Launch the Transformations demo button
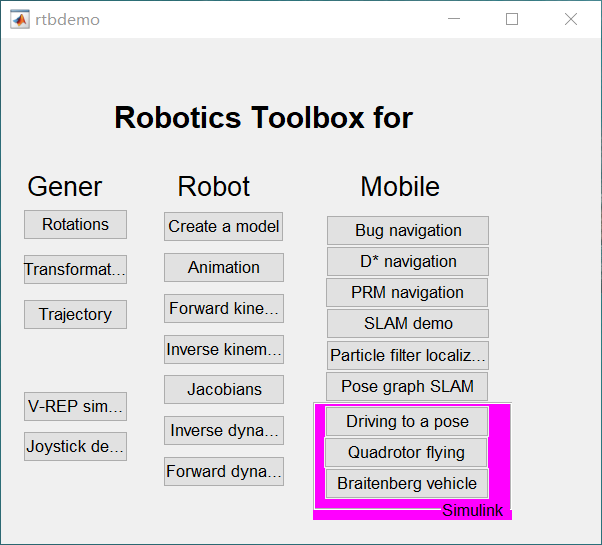The height and width of the screenshot is (545, 602). 75,269
